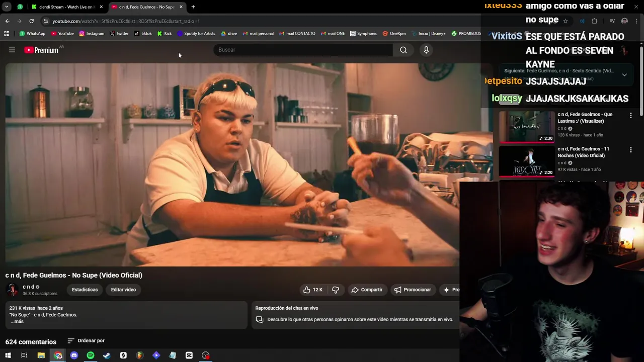This screenshot has height=362, width=644.
Task: Open the tab search dropdown arrow
Action: pos(7,7)
